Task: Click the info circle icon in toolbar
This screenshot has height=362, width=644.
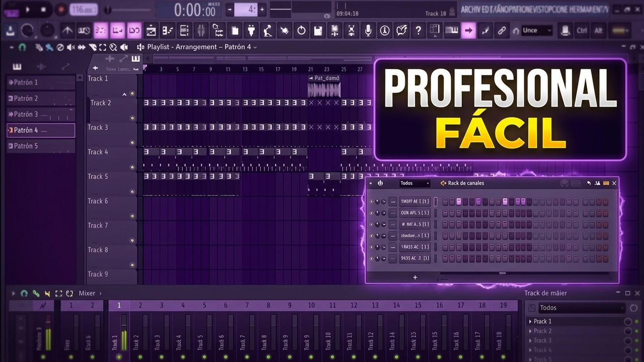Action: click(385, 31)
